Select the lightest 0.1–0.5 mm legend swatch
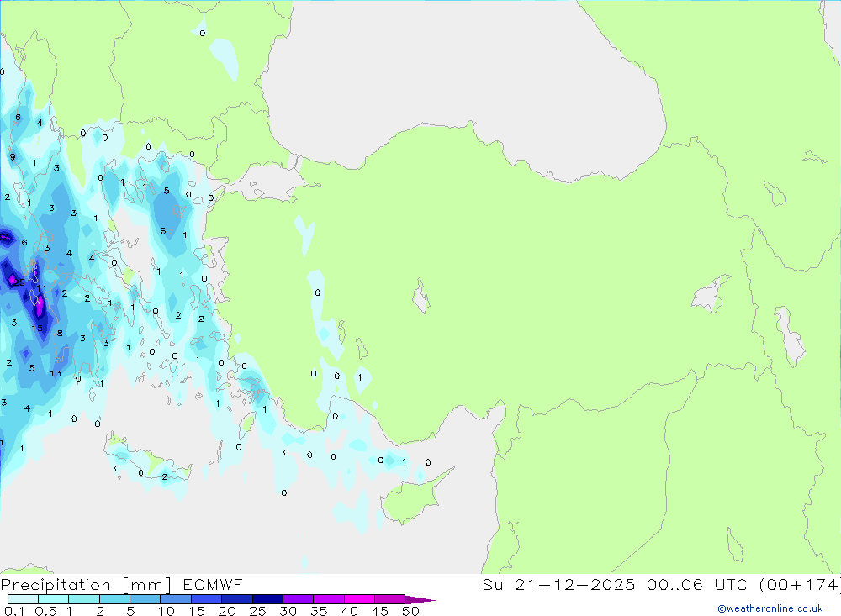This screenshot has width=841, height=616. tap(23, 599)
